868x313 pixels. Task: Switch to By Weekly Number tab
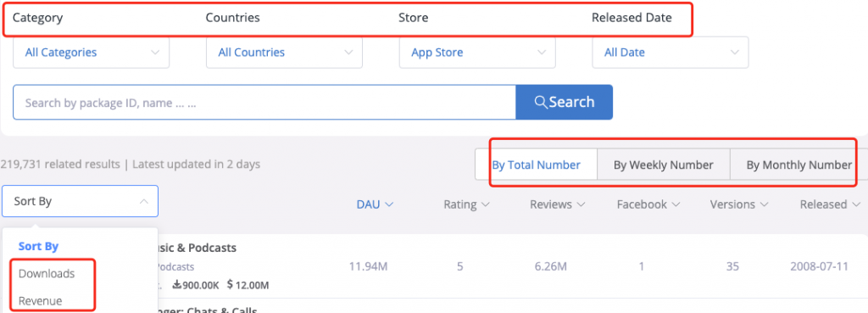tap(663, 165)
